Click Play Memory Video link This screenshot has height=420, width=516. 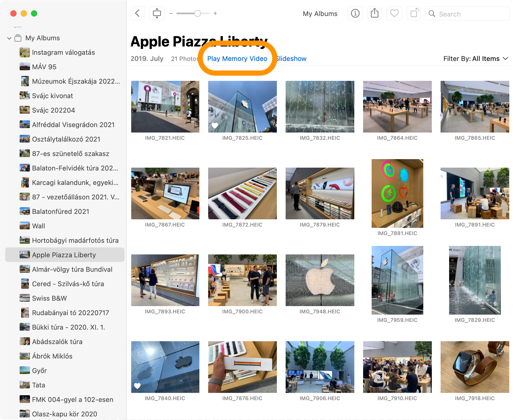coord(237,59)
